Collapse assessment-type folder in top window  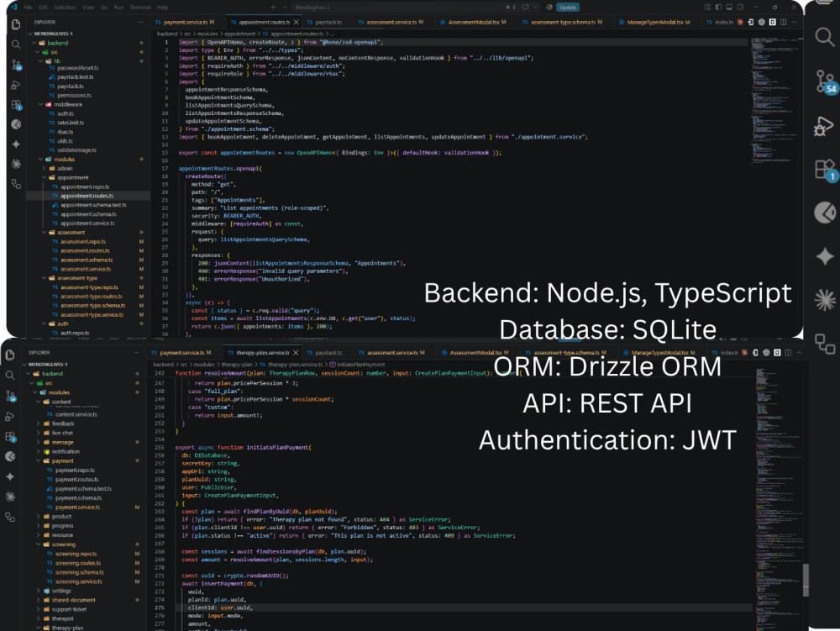click(45, 278)
